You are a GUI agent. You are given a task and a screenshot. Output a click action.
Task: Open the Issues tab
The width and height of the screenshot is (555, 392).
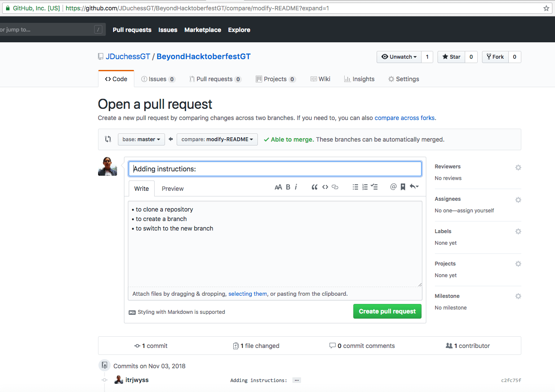158,79
